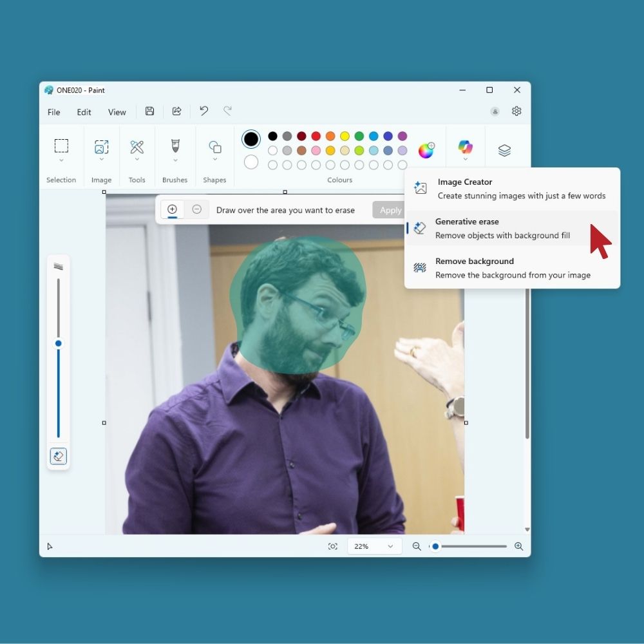Image resolution: width=644 pixels, height=644 pixels.
Task: Open Paint settings gear icon
Action: point(516,111)
